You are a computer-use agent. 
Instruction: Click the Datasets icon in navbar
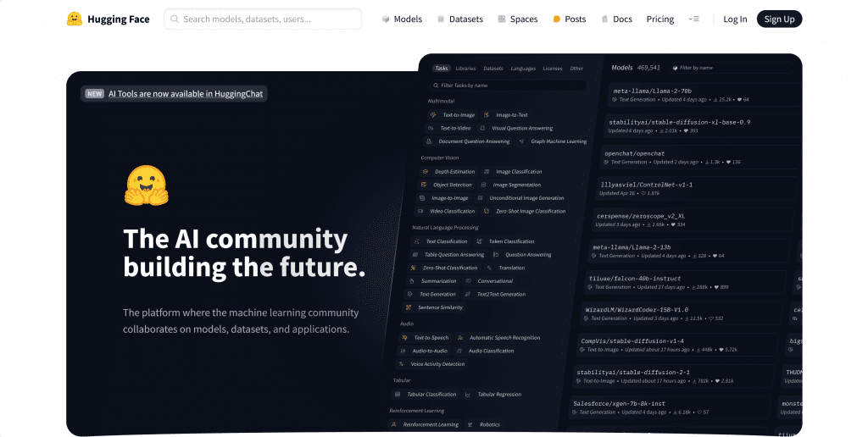tap(441, 19)
